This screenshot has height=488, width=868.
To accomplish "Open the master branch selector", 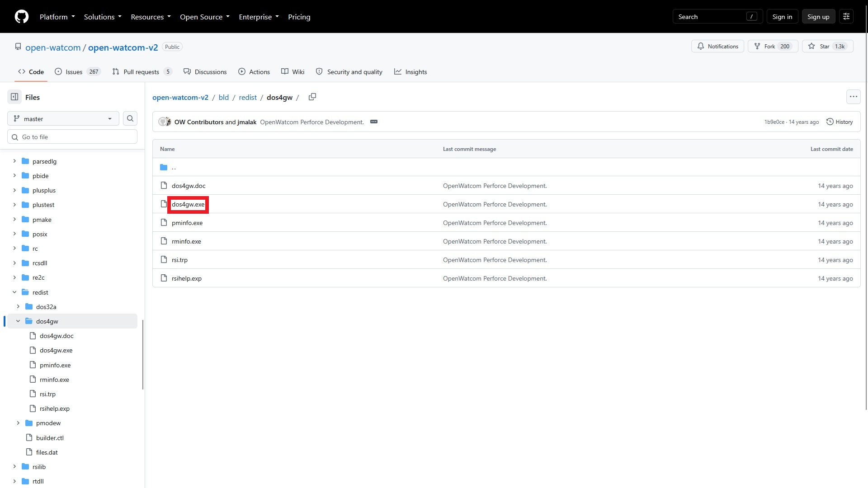I will 63,119.
